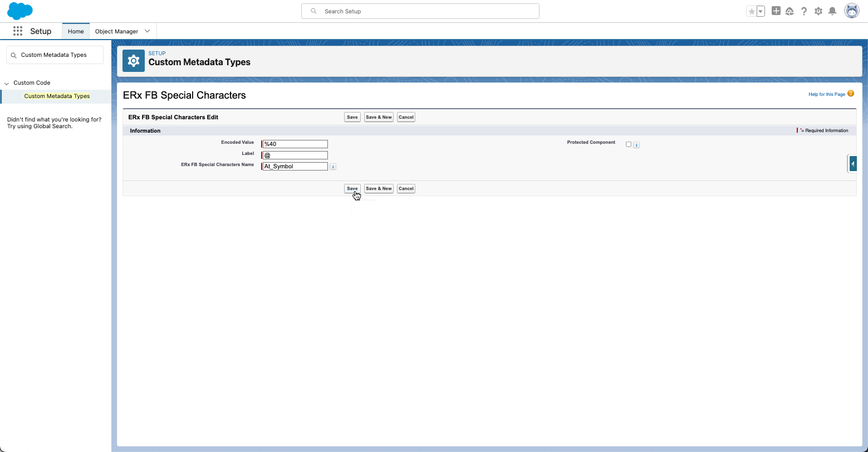Open the favorites list dropdown arrow
The width and height of the screenshot is (868, 452).
coord(761,11)
